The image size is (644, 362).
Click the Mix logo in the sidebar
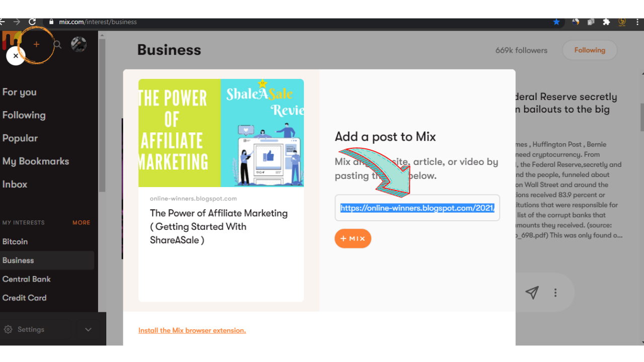[11, 40]
